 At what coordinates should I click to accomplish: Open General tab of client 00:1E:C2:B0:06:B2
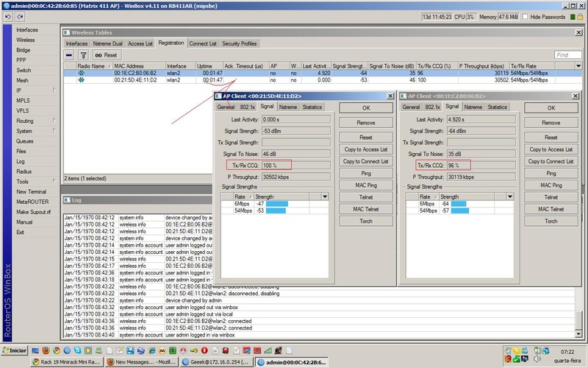411,107
